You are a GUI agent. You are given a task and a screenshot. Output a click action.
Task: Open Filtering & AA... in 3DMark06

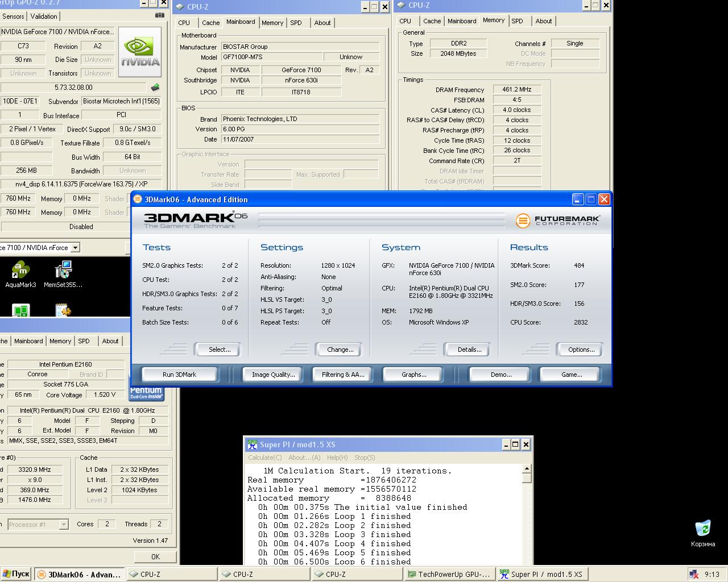pos(343,375)
